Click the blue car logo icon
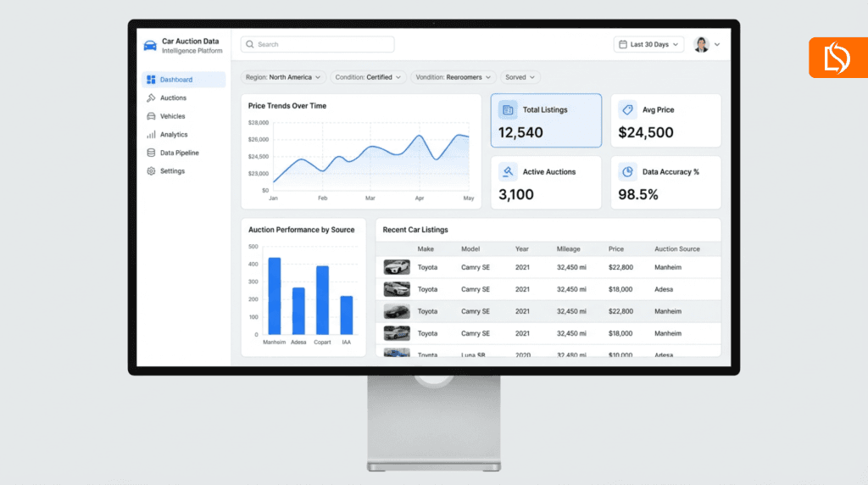 (150, 46)
